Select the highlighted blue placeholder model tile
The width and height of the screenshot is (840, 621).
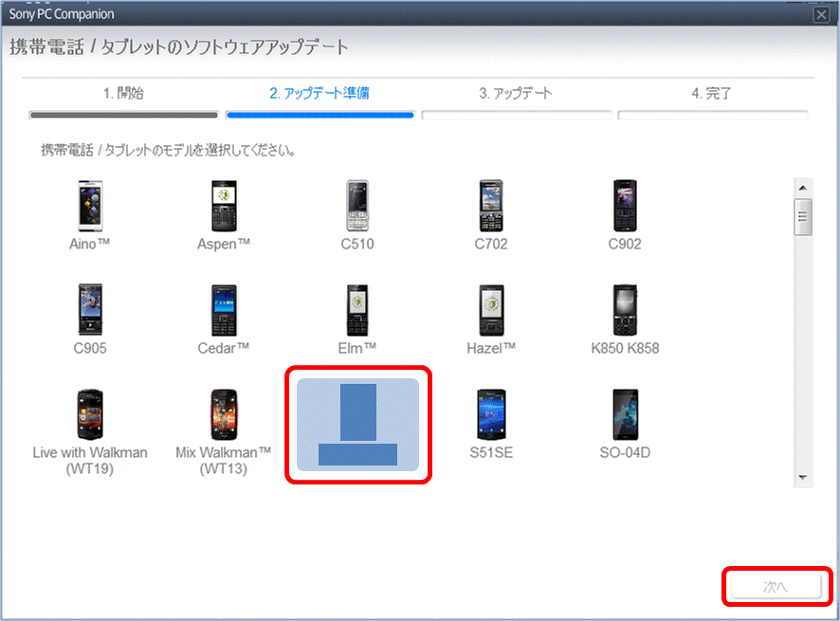357,425
